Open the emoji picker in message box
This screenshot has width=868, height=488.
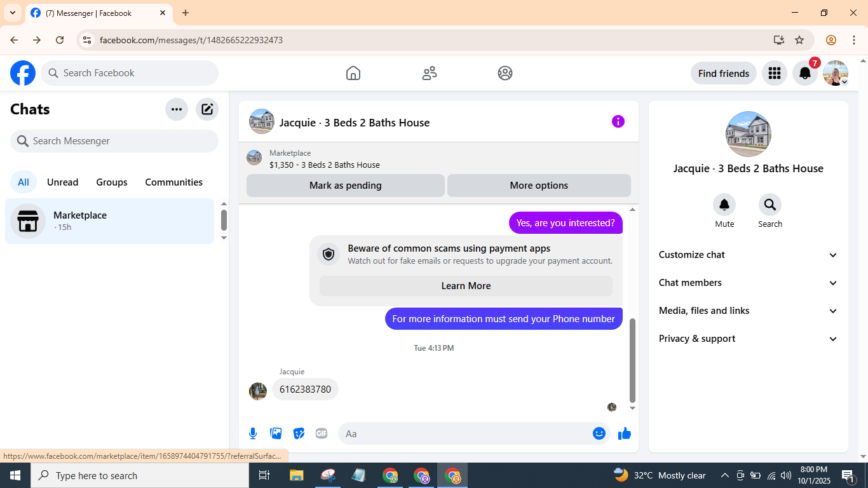[x=599, y=433]
